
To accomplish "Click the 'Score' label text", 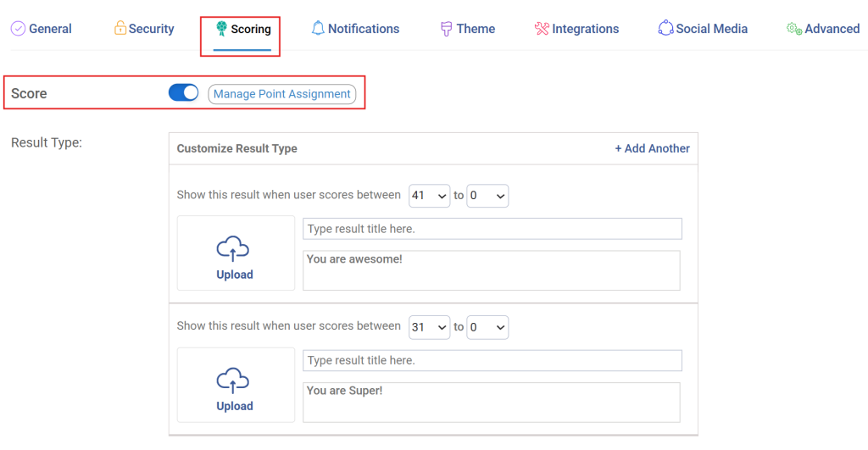I will click(29, 93).
